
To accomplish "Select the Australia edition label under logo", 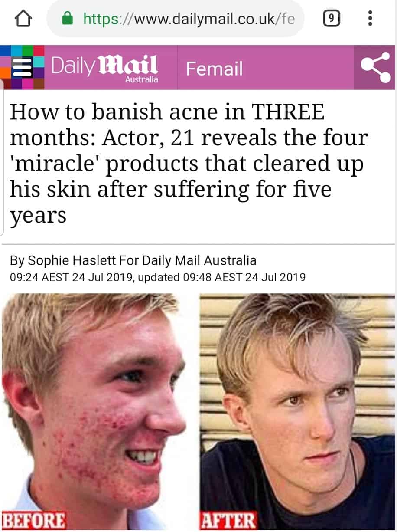I will 141,80.
